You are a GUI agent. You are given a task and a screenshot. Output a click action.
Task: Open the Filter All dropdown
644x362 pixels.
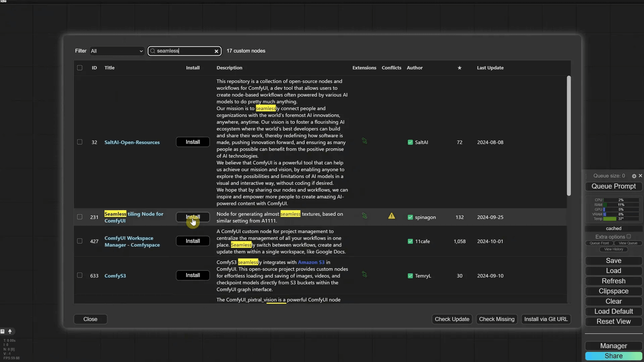(x=117, y=51)
